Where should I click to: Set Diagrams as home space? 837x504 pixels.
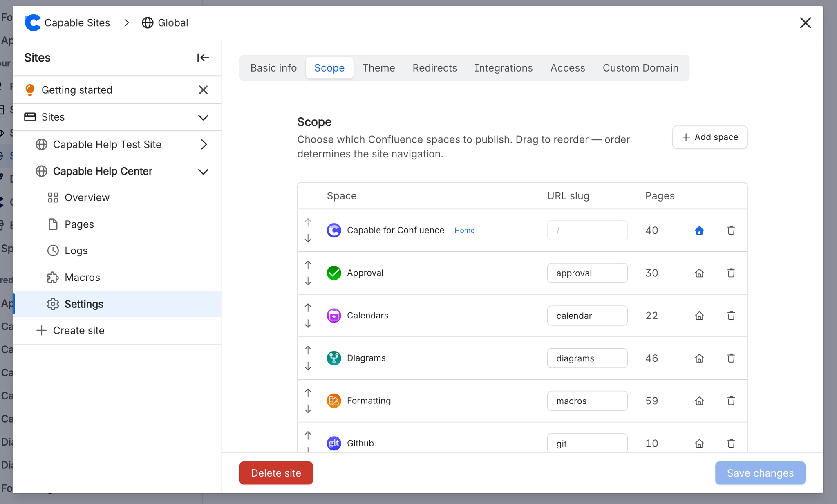point(699,358)
